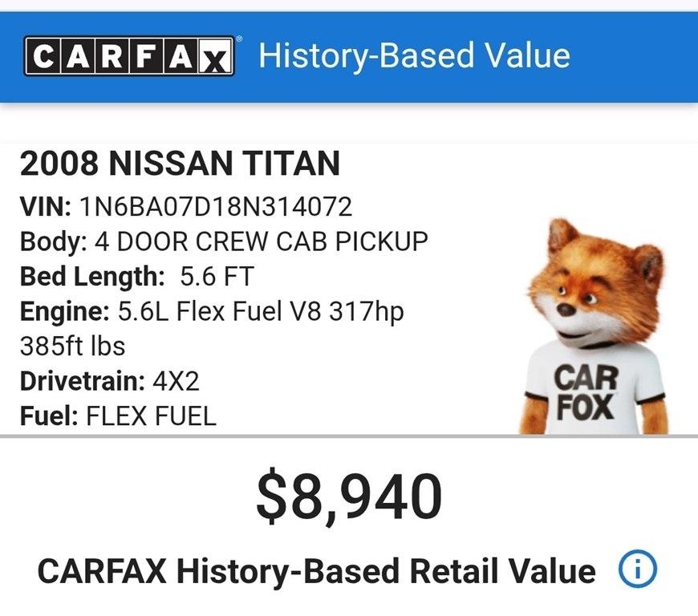Click the History-Based Value header text

pos(413,55)
